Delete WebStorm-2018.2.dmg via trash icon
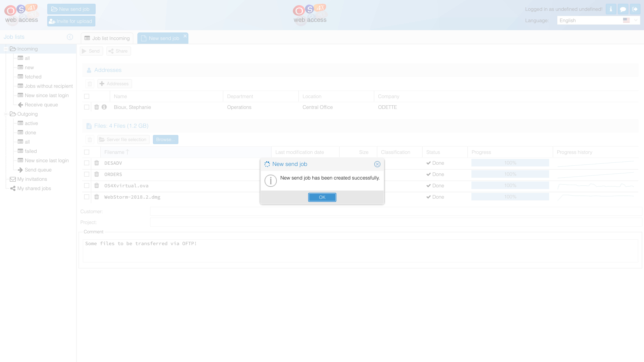Image resolution: width=644 pixels, height=362 pixels. click(96, 197)
